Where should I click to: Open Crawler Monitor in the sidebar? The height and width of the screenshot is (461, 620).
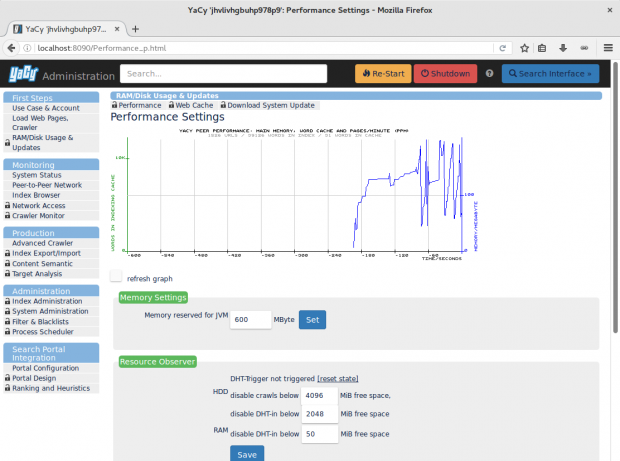point(38,216)
